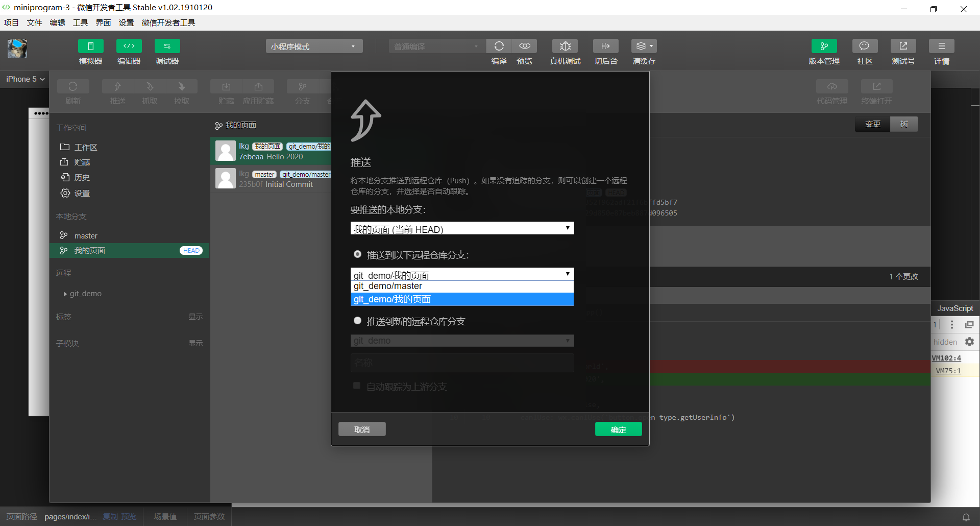Select the master local branch
This screenshot has height=526, width=980.
pos(129,235)
